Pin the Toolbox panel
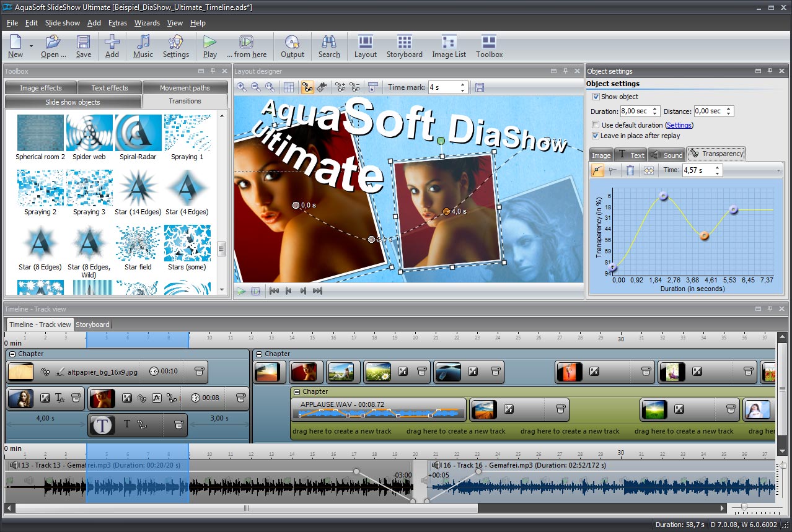This screenshot has width=792, height=532. [x=213, y=71]
